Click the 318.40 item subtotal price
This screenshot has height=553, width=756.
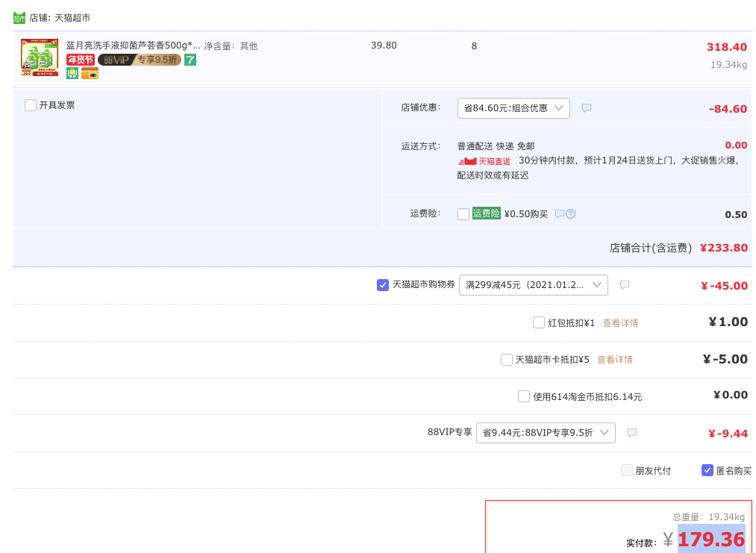[727, 47]
